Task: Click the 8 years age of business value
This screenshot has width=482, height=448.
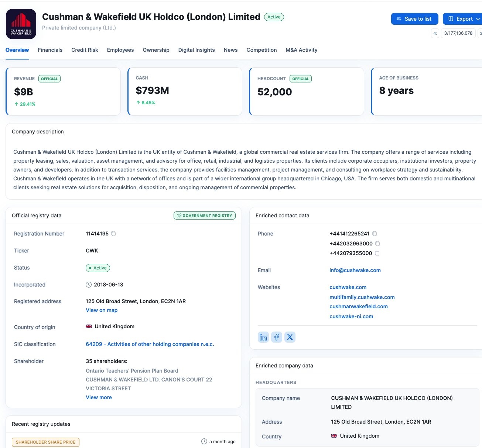Action: coord(396,91)
